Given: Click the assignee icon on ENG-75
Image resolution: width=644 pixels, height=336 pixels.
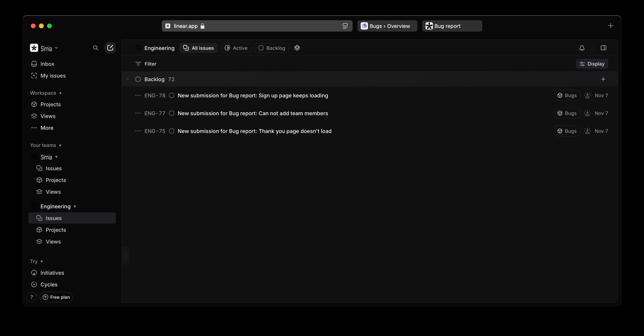Looking at the screenshot, I should [x=587, y=131].
